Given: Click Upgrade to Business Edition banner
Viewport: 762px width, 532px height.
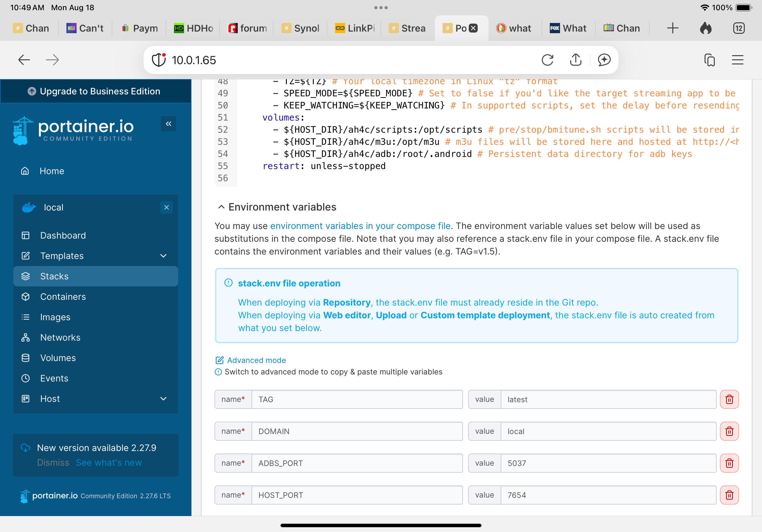Looking at the screenshot, I should click(x=96, y=91).
